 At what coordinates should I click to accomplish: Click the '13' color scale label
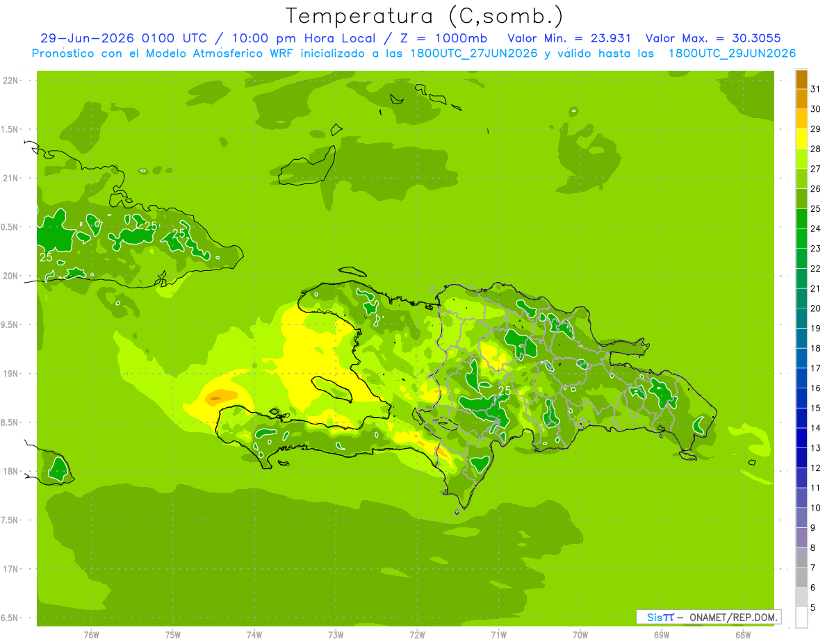815,448
